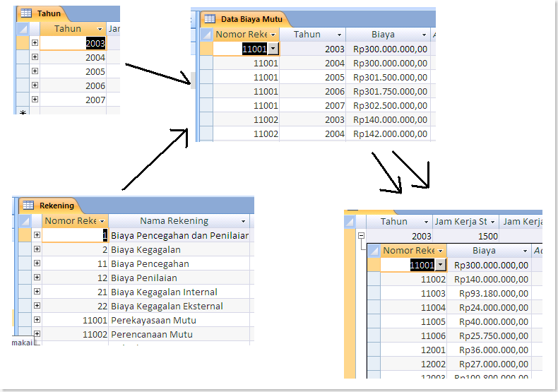Click Perekayasaan Mutu name cell

coord(179,320)
